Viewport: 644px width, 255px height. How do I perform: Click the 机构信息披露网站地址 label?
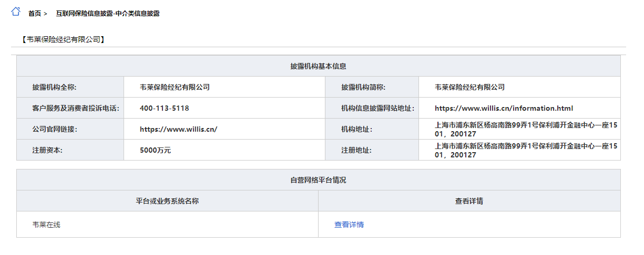tap(378, 108)
